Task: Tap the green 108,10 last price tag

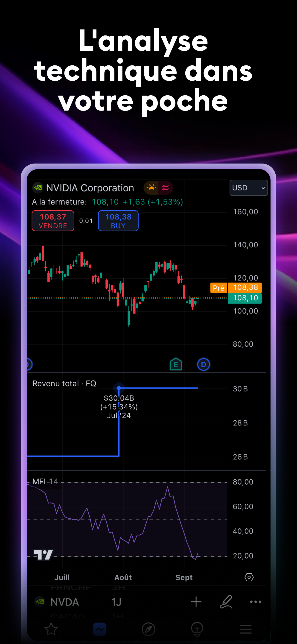Action: [x=245, y=298]
